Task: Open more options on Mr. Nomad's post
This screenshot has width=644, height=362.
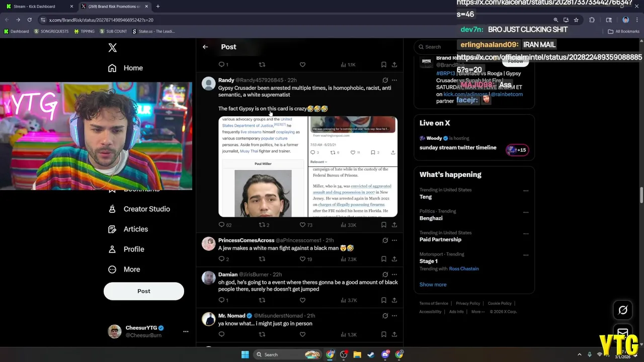Action: [x=394, y=316]
